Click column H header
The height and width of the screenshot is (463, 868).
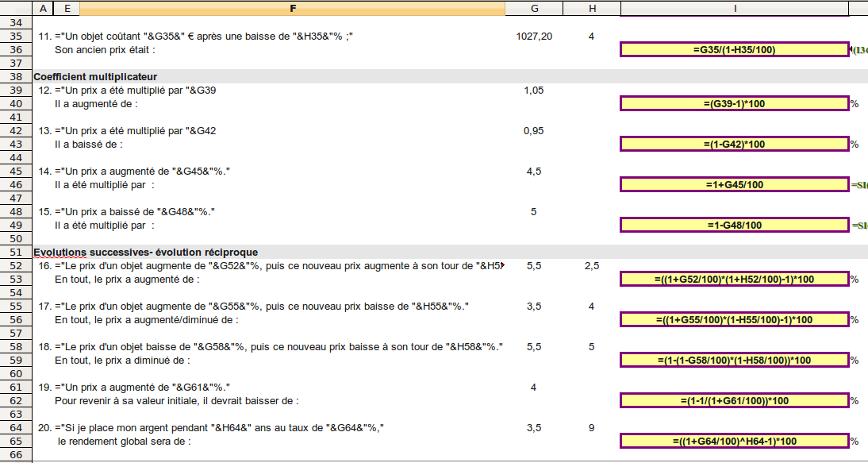[x=592, y=8]
